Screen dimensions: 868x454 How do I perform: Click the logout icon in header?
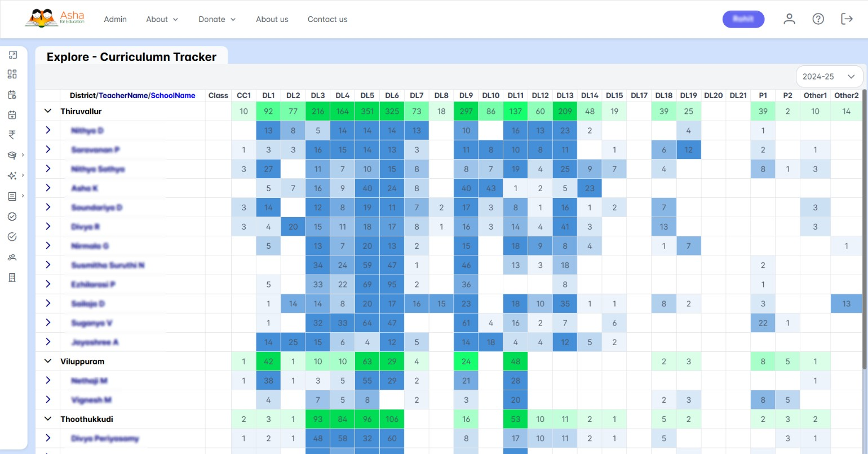847,19
